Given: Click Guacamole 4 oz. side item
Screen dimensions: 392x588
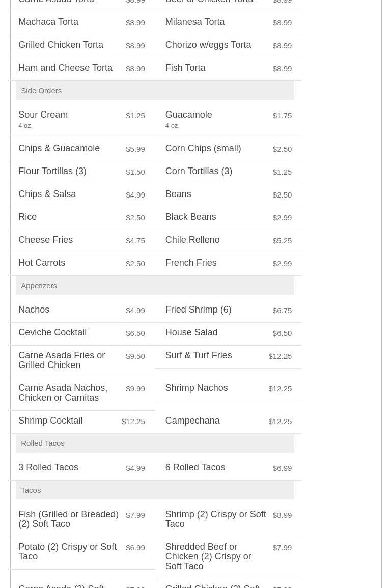Looking at the screenshot, I should point(188,115).
